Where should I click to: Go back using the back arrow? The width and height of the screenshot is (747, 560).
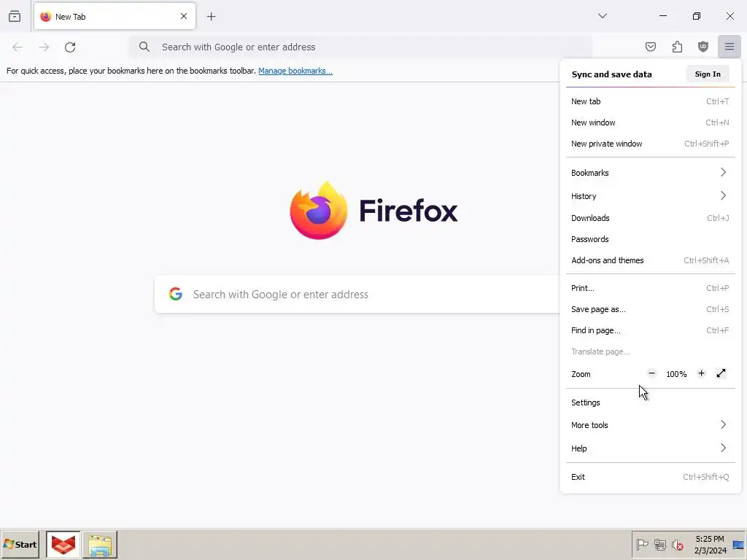(x=18, y=47)
